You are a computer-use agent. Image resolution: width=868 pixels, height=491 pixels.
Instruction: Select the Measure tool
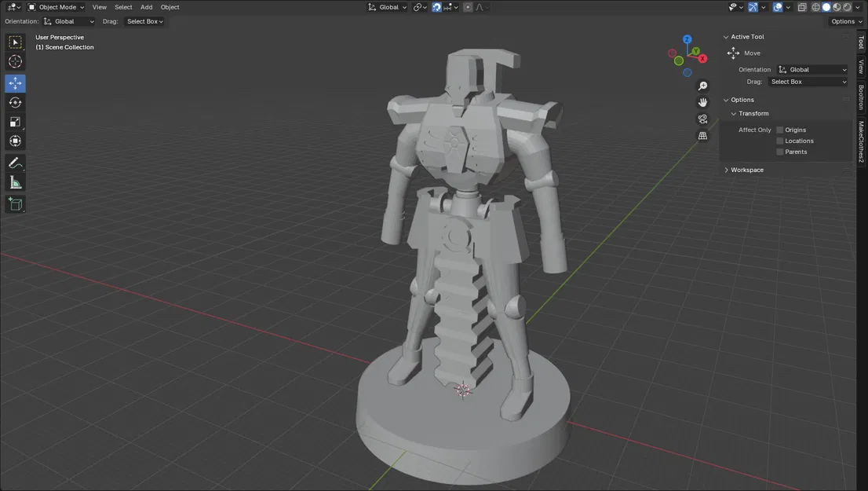(x=15, y=181)
